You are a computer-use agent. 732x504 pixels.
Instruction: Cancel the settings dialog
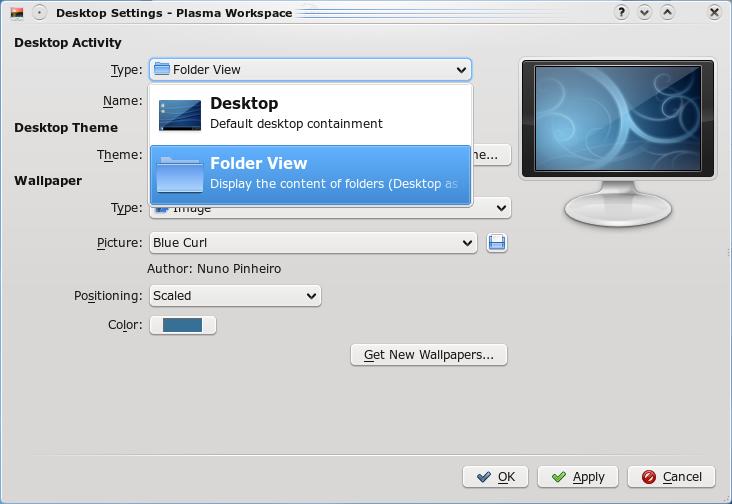point(672,477)
